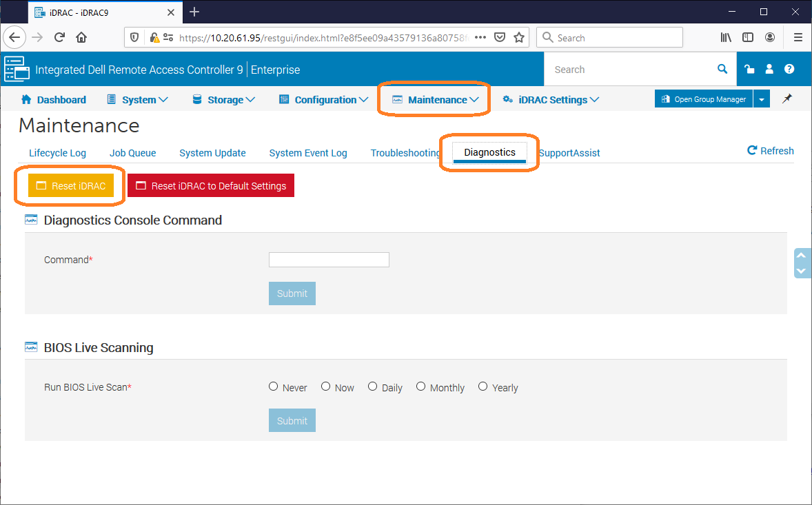Click Reset iDRAC to Default Settings
The width and height of the screenshot is (812, 505).
pyautogui.click(x=211, y=186)
